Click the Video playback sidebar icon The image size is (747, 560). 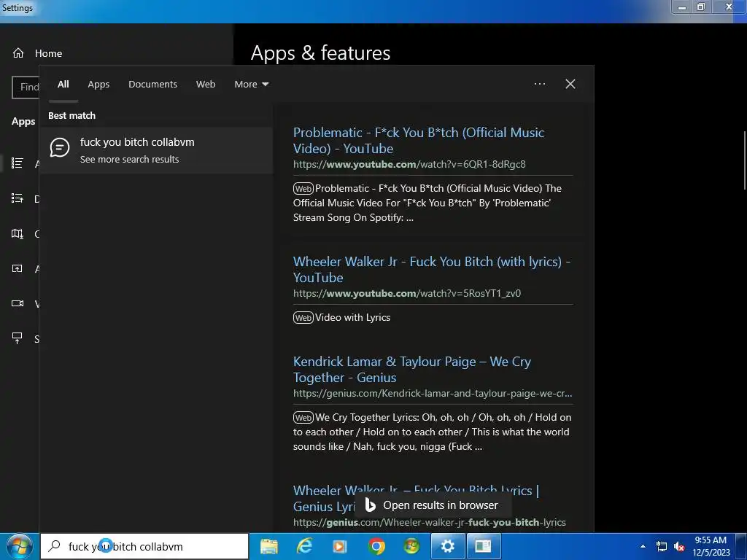pos(18,303)
